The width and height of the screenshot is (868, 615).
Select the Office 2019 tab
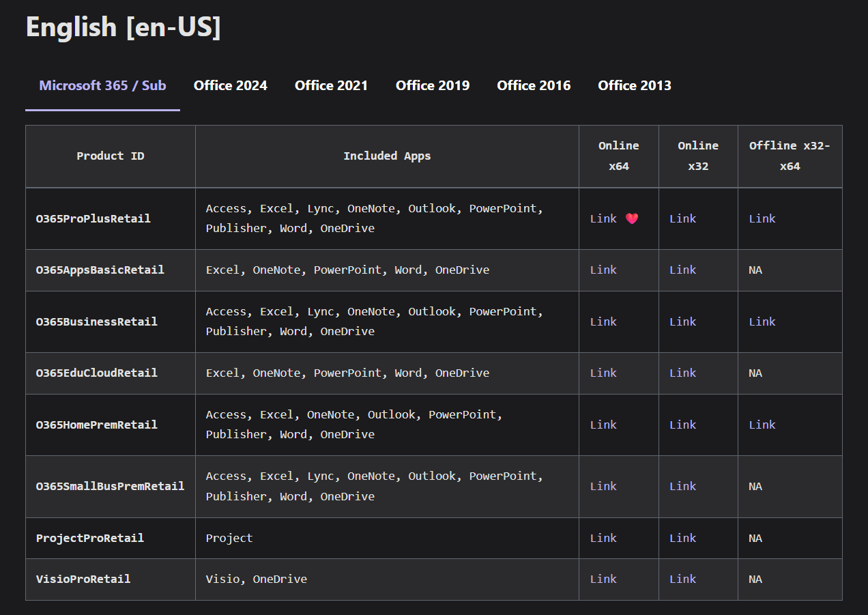tap(433, 85)
